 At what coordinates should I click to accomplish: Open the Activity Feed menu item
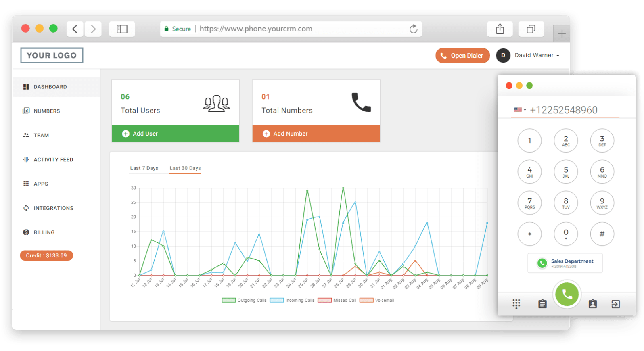point(53,160)
